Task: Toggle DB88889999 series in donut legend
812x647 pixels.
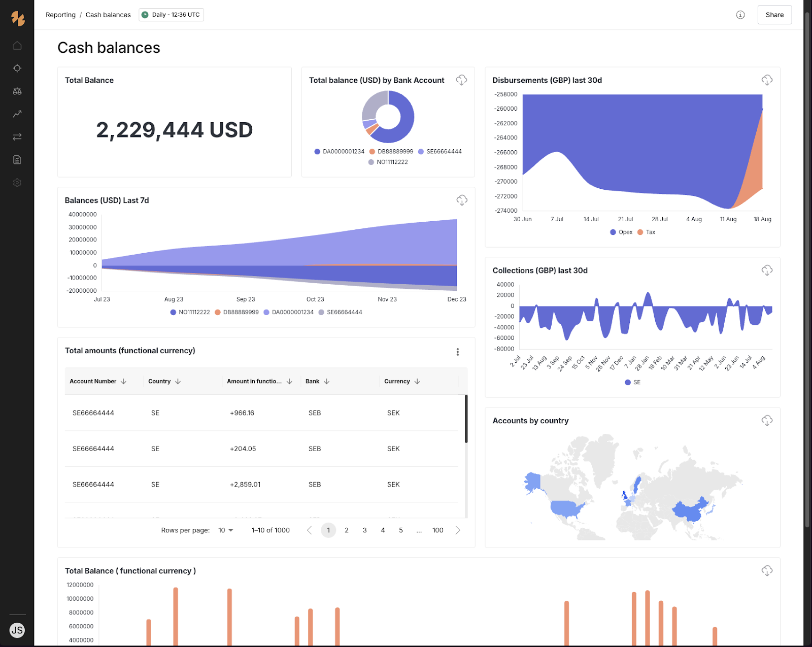Action: [x=391, y=152]
